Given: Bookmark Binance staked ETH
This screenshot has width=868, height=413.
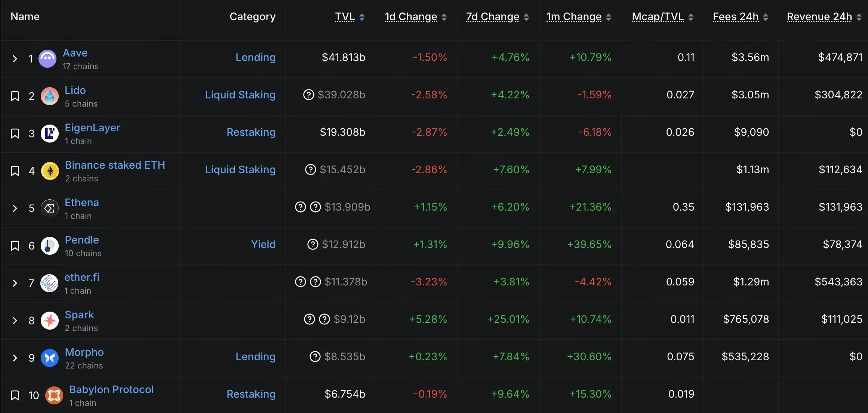Looking at the screenshot, I should pos(15,171).
